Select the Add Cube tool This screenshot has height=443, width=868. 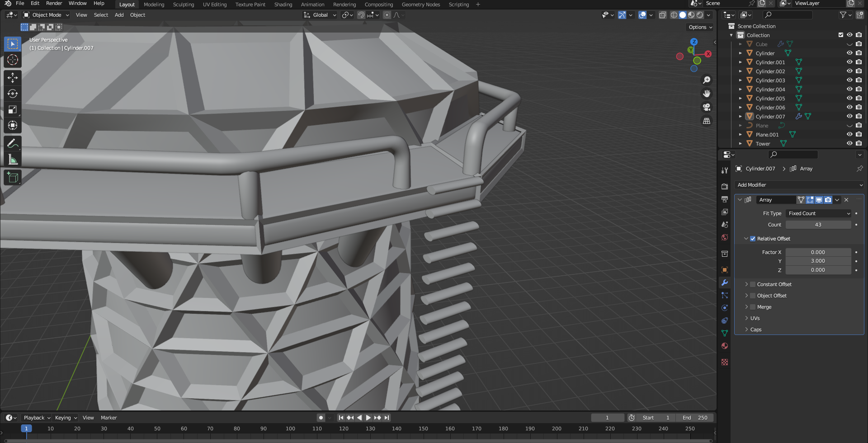coord(13,178)
